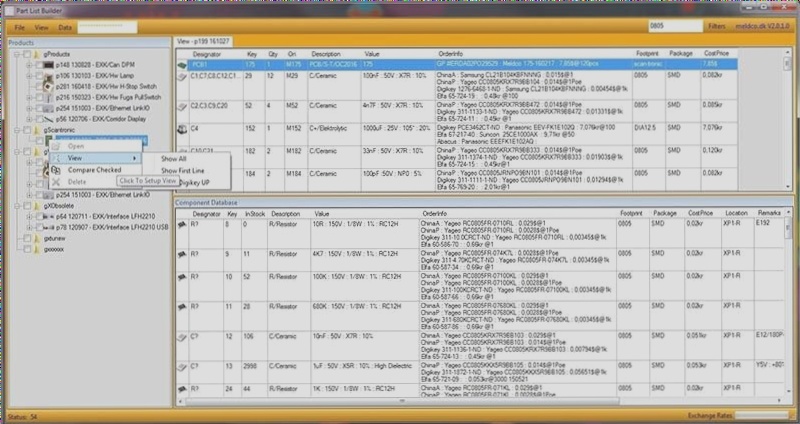
Task: Toggle checkbox for p56 120706 Corridor Display
Action: (x=38, y=117)
